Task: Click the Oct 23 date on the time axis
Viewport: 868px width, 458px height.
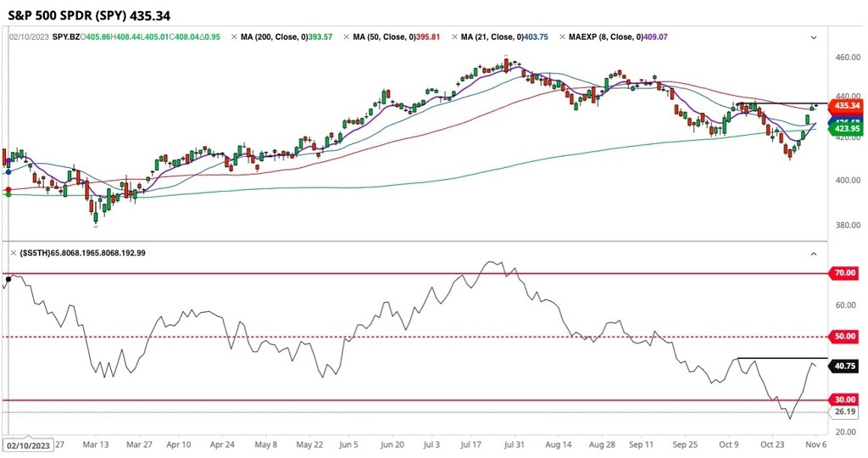Action: tap(771, 444)
